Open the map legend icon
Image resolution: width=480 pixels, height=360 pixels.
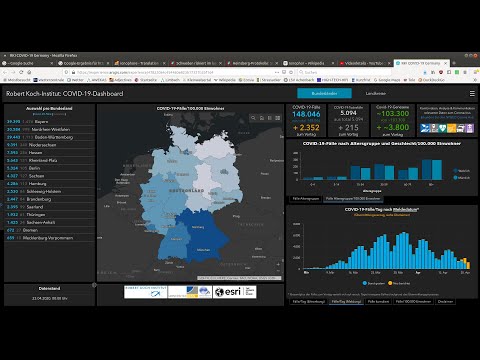coord(270,118)
